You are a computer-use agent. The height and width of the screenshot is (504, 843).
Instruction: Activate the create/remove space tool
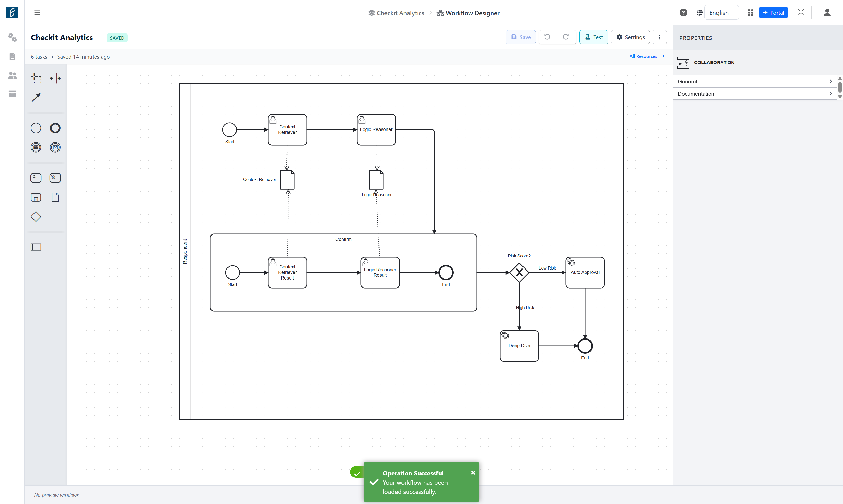tap(55, 78)
